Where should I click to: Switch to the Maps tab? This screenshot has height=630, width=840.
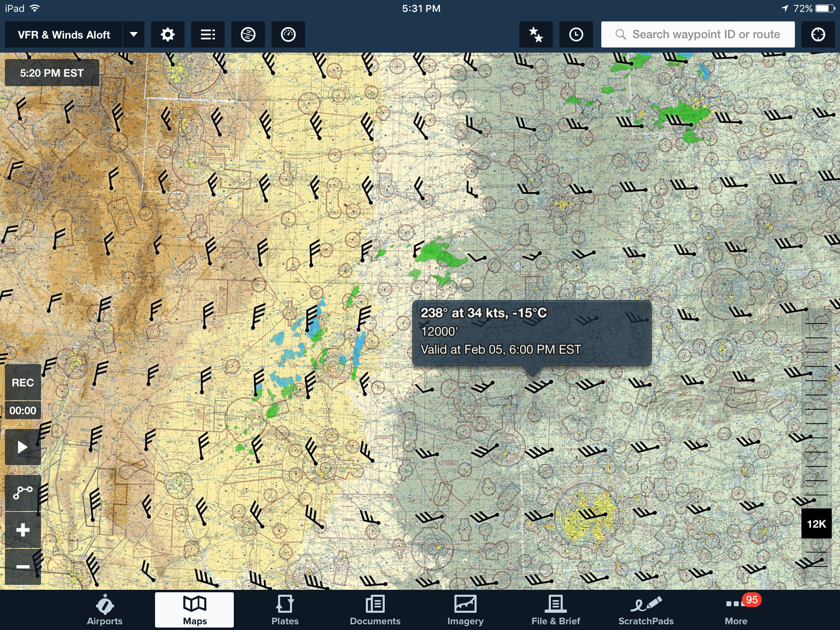195,610
